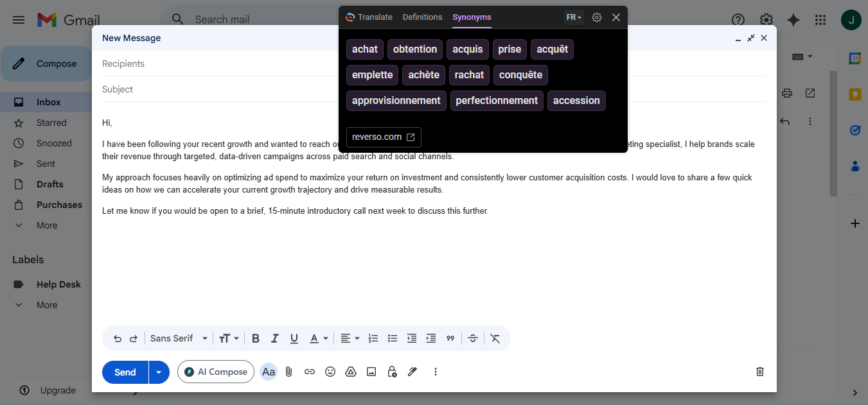The height and width of the screenshot is (405, 868).
Task: Toggle confidential mode lock icon
Action: (392, 372)
